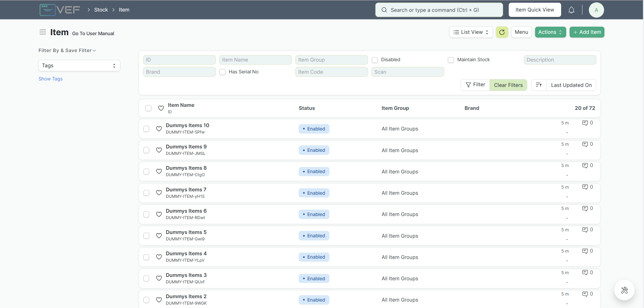644x308 pixels.
Task: Click the VEF logo in header
Action: (60, 10)
